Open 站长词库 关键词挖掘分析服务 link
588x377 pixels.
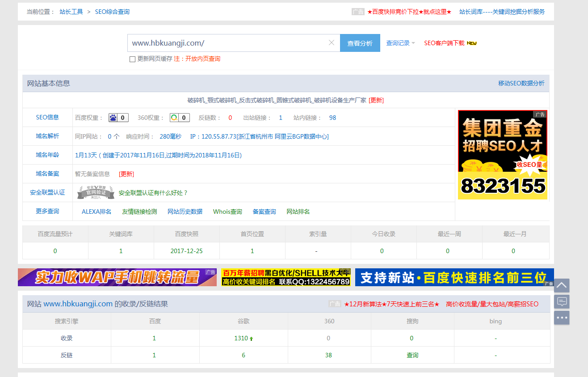coord(502,12)
